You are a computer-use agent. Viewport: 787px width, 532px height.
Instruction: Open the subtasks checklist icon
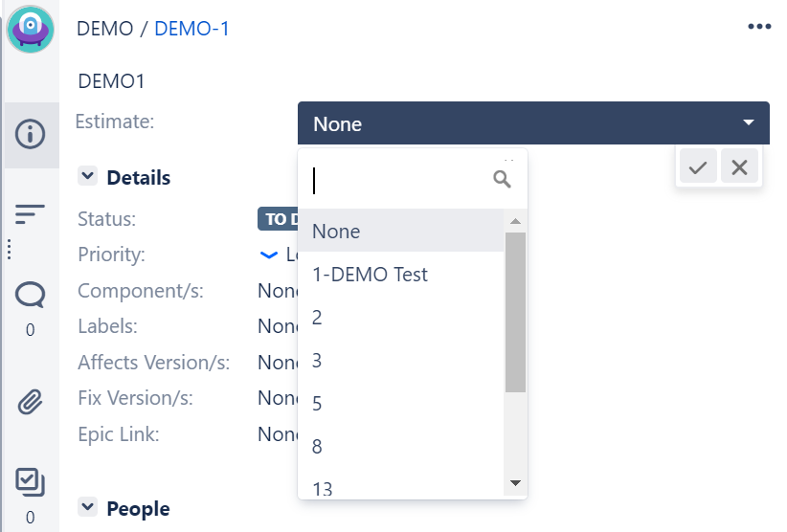pyautogui.click(x=30, y=481)
